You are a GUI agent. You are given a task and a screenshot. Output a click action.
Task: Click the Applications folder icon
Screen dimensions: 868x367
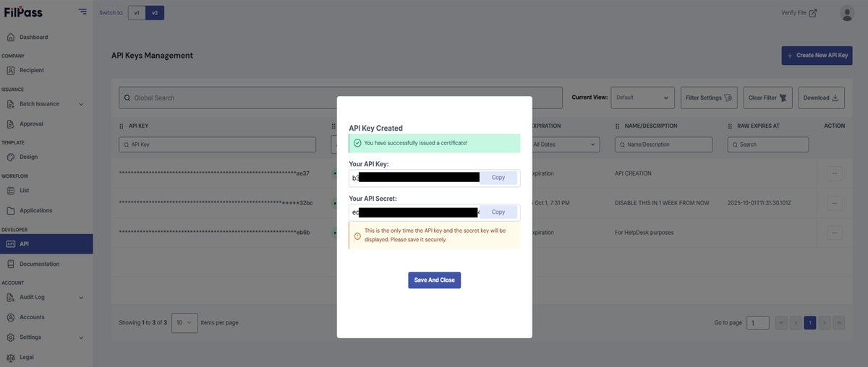click(11, 211)
